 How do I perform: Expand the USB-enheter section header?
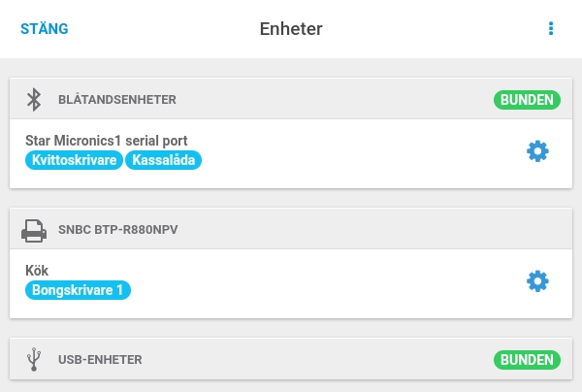291,359
